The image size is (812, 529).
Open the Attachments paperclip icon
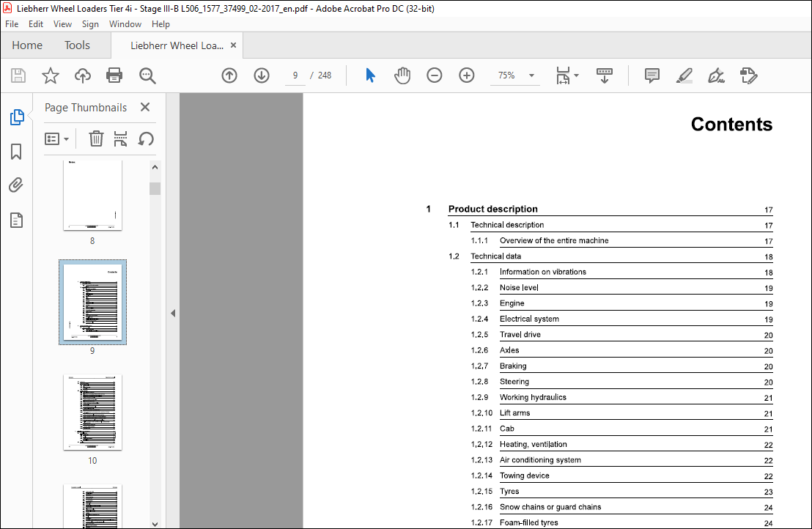click(x=16, y=185)
